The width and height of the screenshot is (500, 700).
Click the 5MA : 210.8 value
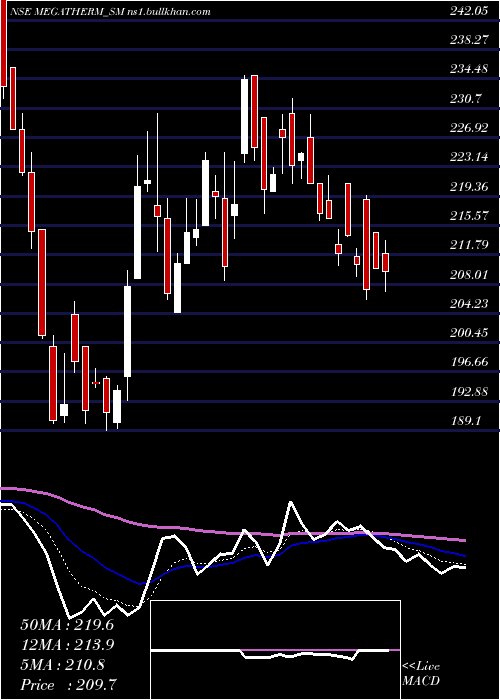62,665
